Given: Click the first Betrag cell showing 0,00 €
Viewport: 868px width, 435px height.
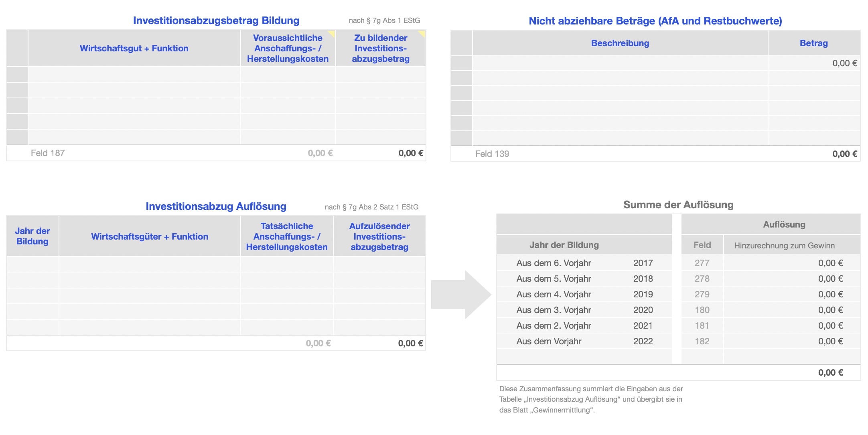Looking at the screenshot, I should 813,63.
